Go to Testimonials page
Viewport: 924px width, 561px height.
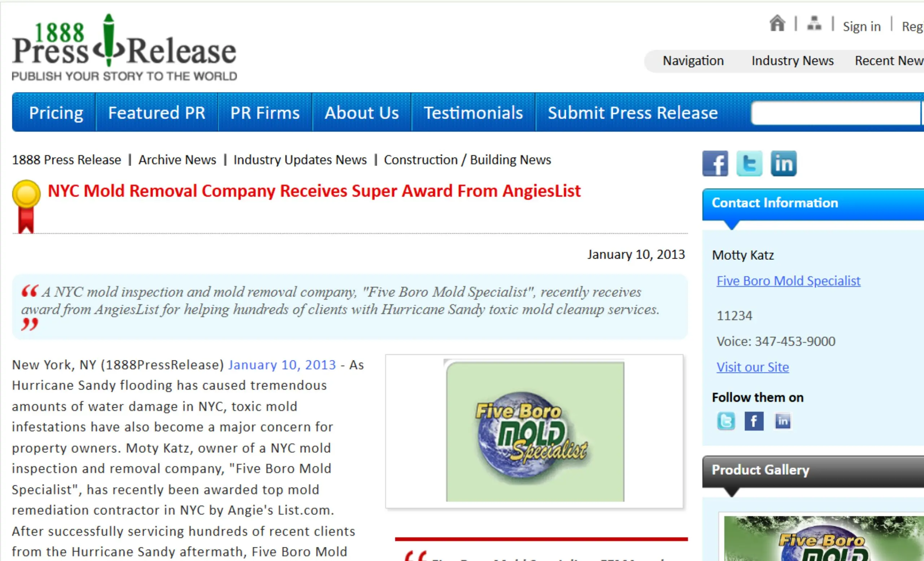coord(473,113)
